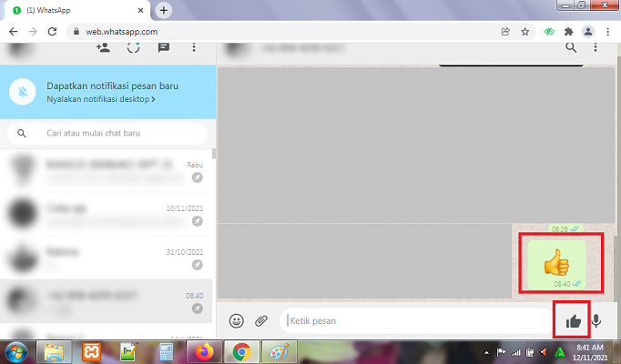621x364 pixels.
Task: Click the network signal tray icon
Action: [x=515, y=352]
